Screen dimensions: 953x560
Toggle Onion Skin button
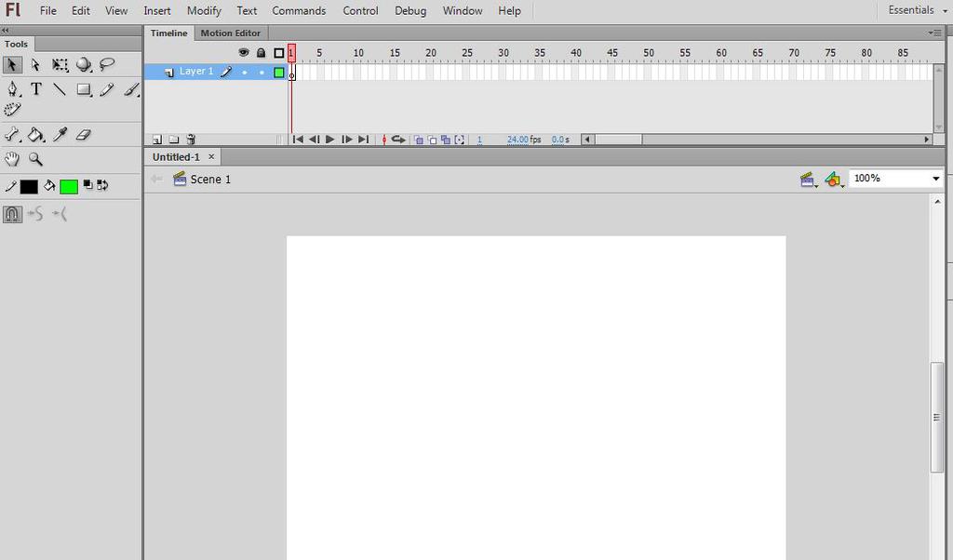pos(418,140)
